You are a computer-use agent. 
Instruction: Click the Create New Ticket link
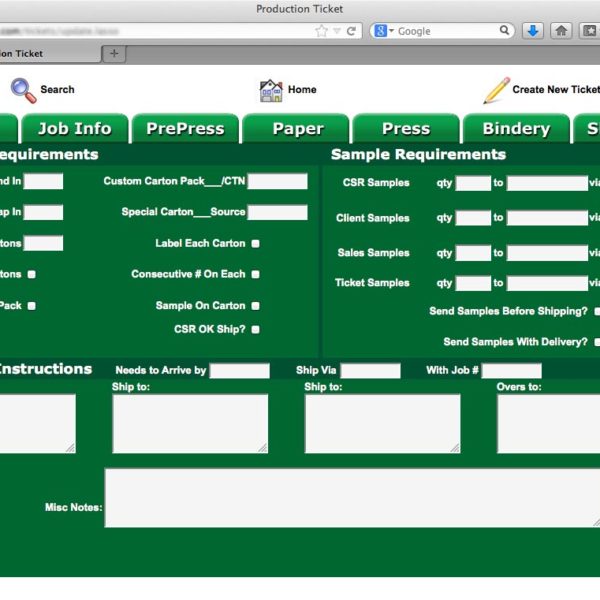tap(556, 89)
